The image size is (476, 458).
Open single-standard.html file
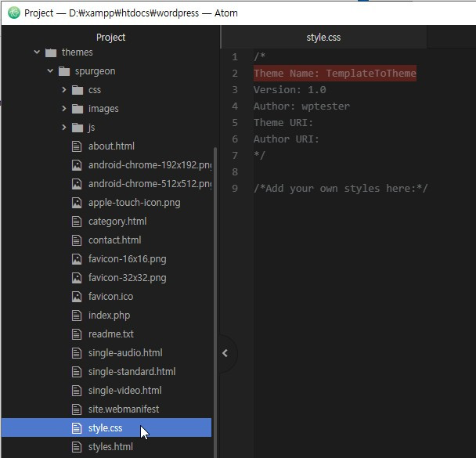pyautogui.click(x=132, y=372)
